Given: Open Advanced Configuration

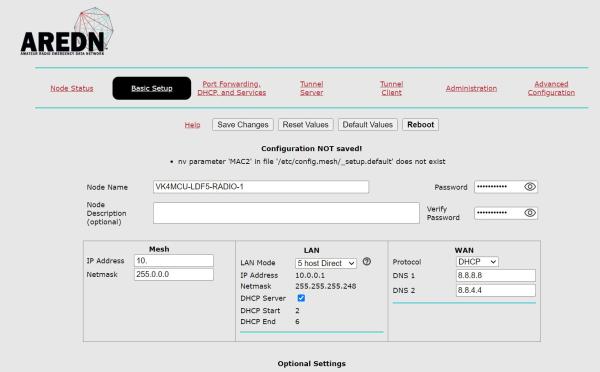Looking at the screenshot, I should tap(551, 88).
